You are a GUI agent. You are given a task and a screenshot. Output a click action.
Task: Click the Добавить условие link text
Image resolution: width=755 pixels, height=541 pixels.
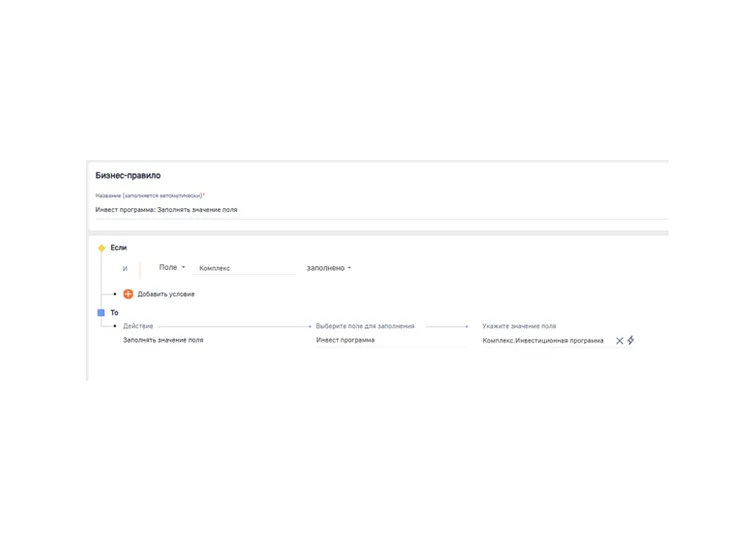coord(166,294)
